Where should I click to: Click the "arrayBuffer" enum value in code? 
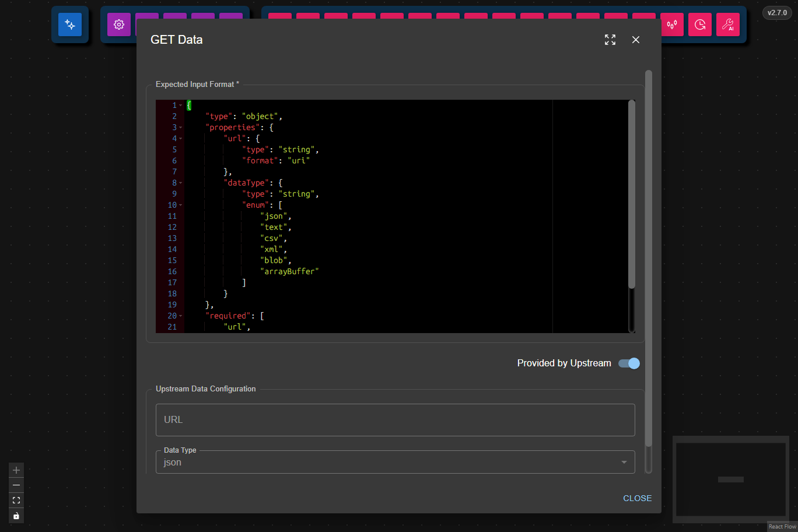pos(289,272)
